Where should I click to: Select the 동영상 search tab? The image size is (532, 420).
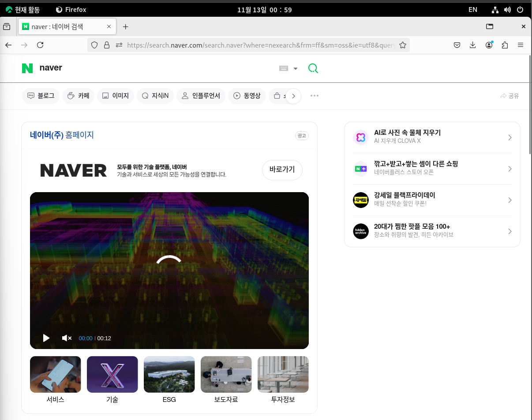pyautogui.click(x=247, y=96)
